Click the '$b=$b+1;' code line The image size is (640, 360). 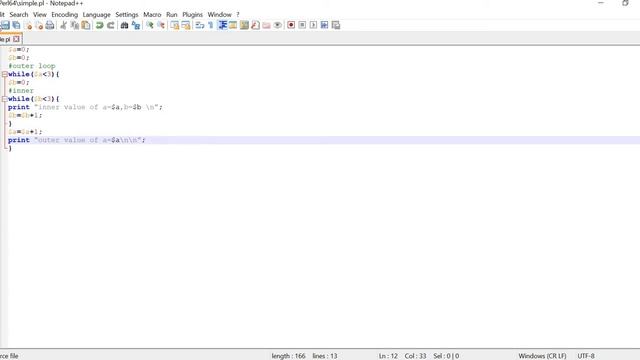(x=25, y=116)
